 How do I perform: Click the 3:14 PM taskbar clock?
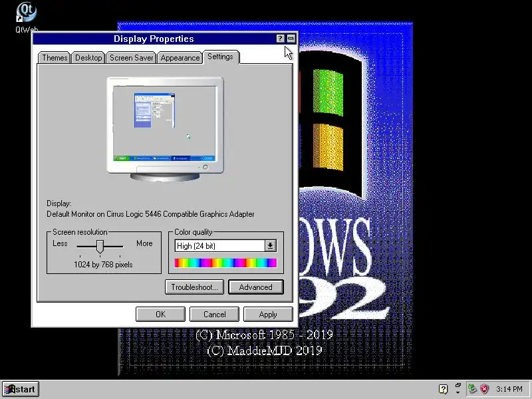pos(509,389)
